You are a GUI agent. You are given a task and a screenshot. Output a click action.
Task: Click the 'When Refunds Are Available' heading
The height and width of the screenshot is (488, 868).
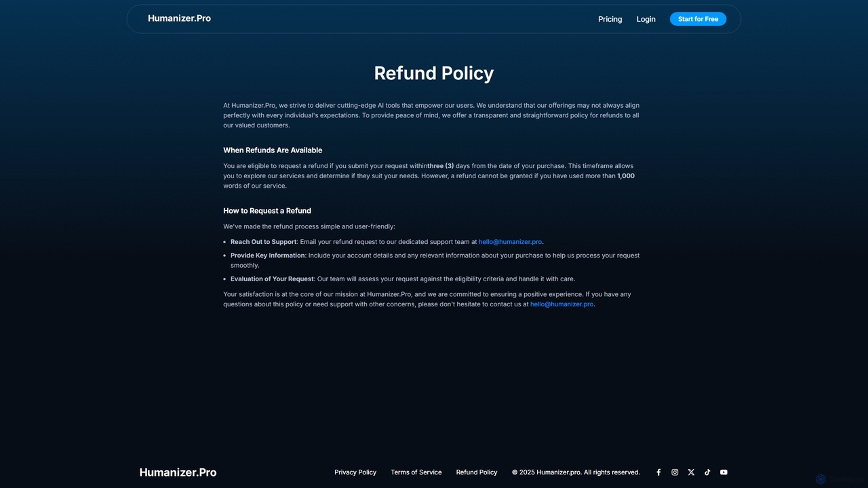point(273,150)
